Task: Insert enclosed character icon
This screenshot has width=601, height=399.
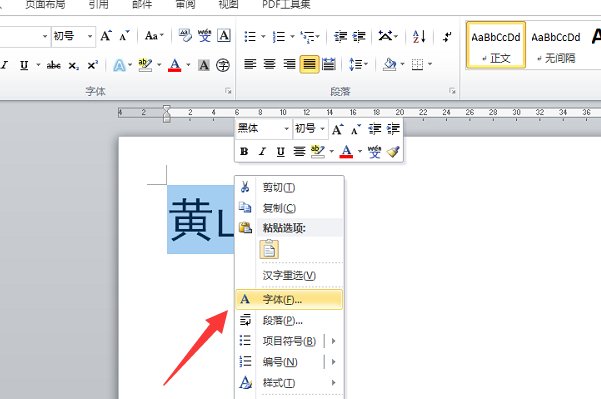Action: [223, 65]
